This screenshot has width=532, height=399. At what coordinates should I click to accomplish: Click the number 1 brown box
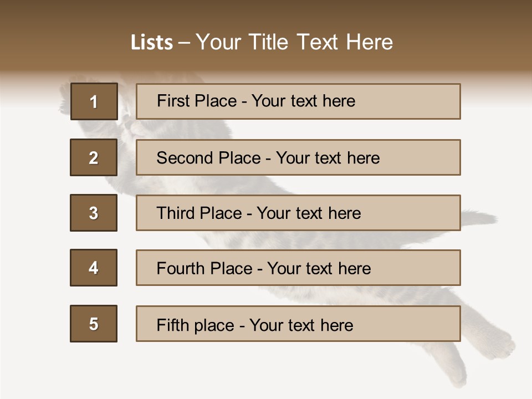tap(94, 101)
